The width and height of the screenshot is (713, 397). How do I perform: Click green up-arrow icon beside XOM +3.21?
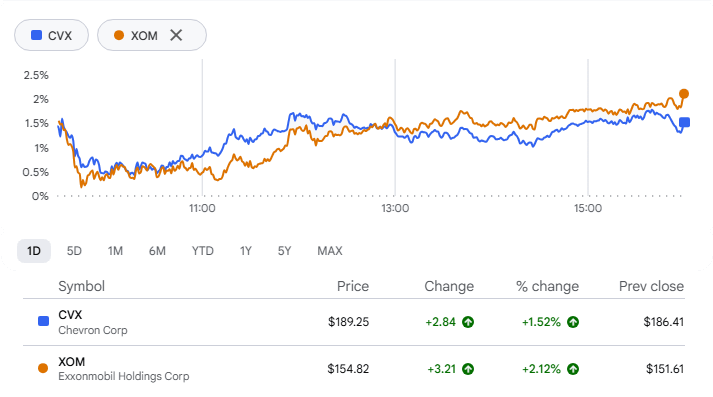468,369
